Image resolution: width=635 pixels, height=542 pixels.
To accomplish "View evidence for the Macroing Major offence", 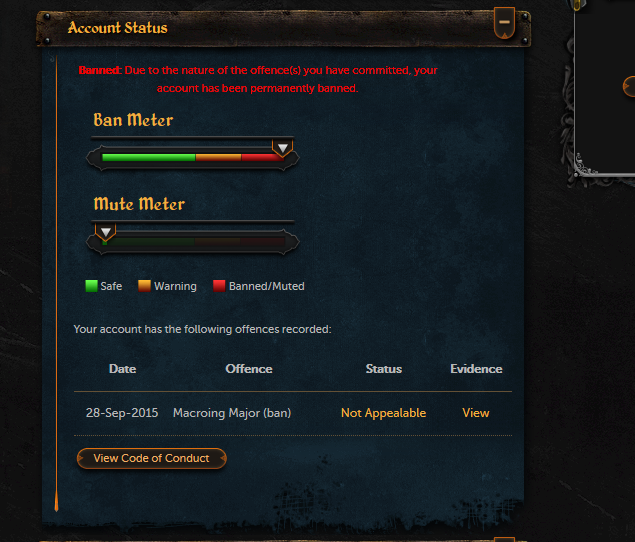I will [x=476, y=413].
